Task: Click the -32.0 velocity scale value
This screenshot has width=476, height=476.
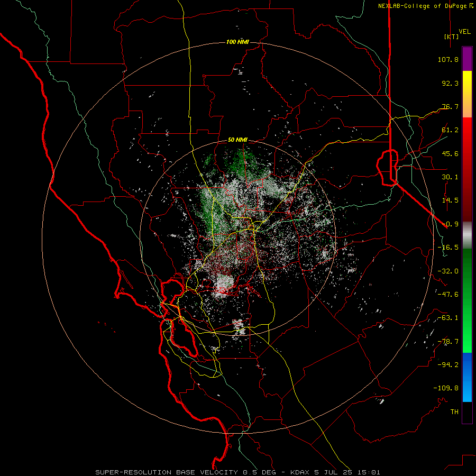Action: [x=448, y=271]
